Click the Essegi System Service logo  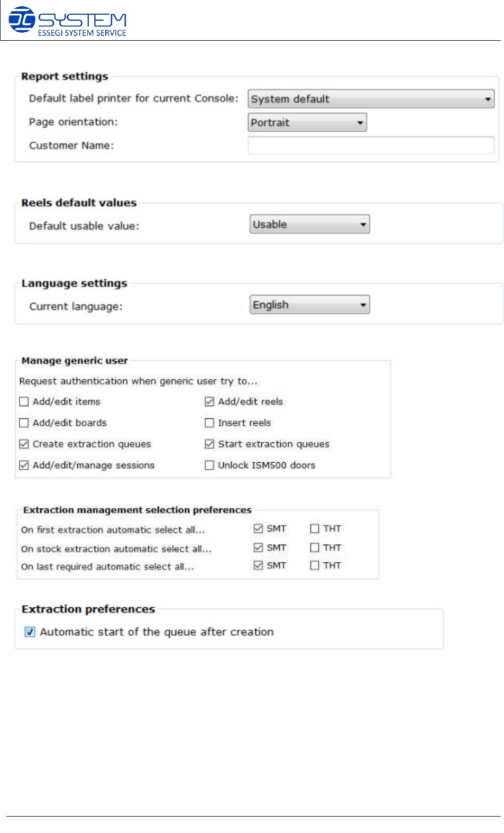(67, 21)
